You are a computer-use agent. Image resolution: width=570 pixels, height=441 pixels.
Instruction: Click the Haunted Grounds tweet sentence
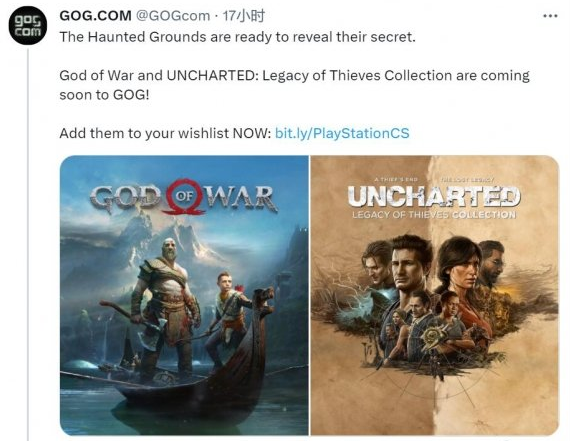pyautogui.click(x=237, y=37)
